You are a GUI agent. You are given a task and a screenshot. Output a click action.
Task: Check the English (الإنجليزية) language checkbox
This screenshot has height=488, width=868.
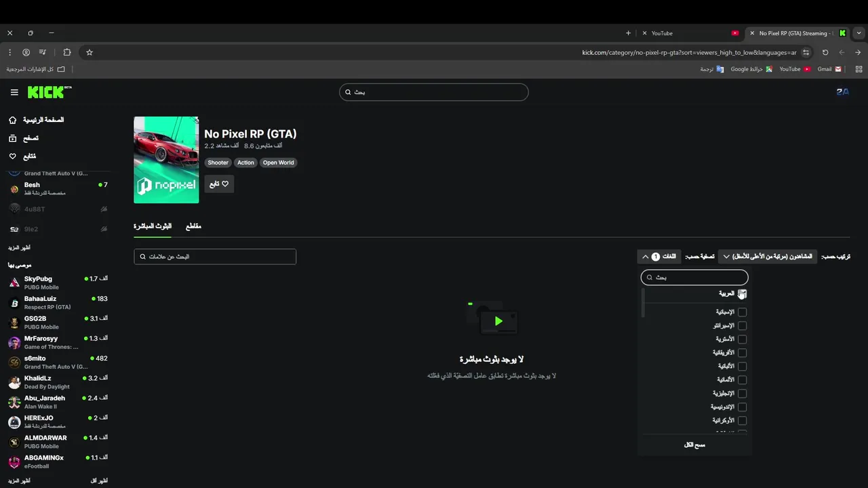click(x=742, y=393)
